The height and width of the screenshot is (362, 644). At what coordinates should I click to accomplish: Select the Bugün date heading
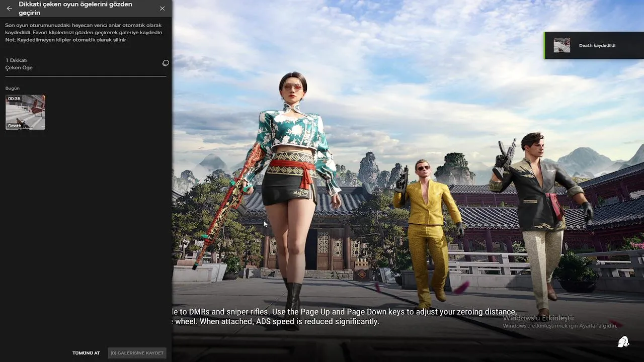(13, 88)
